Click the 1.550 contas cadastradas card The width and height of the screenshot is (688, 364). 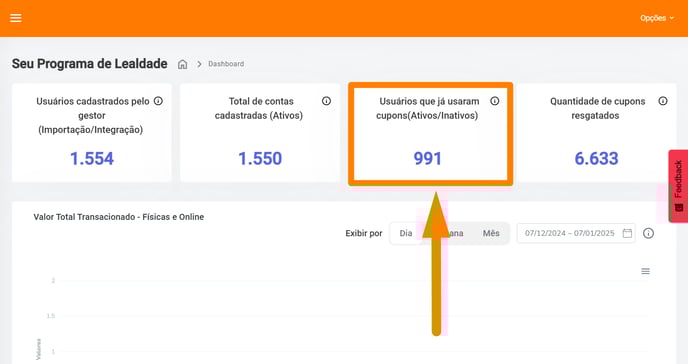260,132
